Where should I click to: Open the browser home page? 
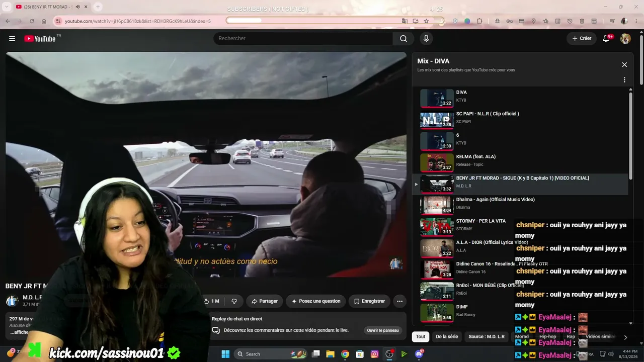44,21
